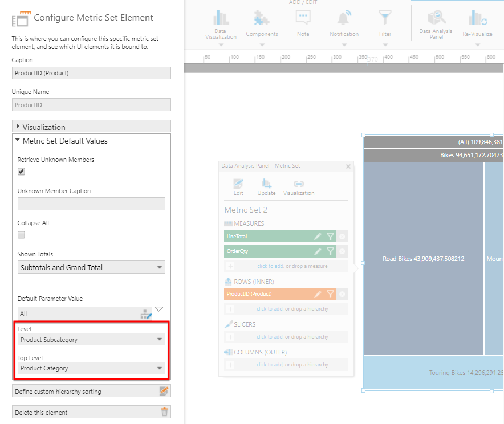The height and width of the screenshot is (424, 504).
Task: Enable the Collapse All checkbox
Action: [x=22, y=235]
